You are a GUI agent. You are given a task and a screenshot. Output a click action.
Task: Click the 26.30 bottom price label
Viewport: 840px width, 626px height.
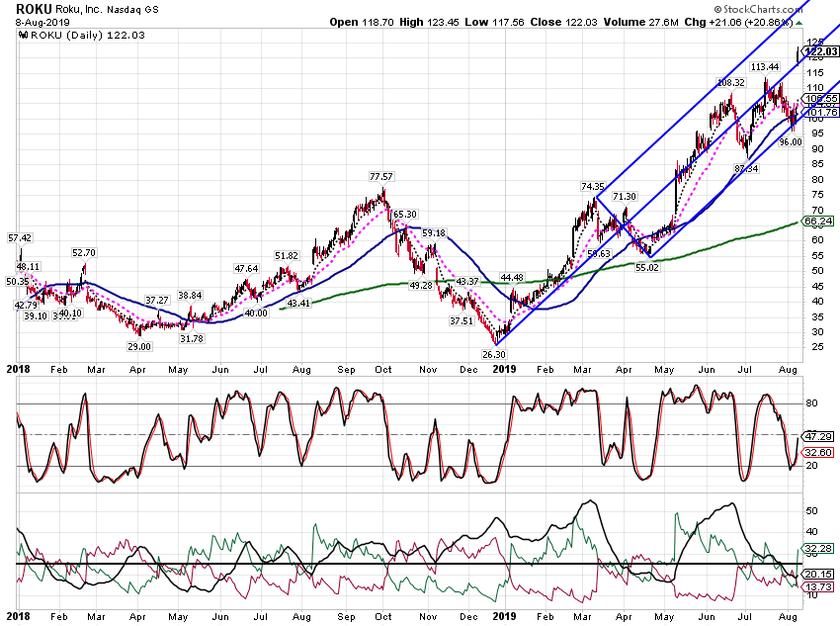pos(494,354)
